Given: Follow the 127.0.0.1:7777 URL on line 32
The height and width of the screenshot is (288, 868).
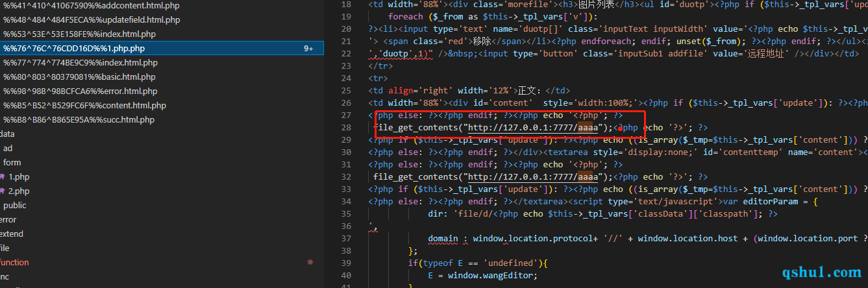Looking at the screenshot, I should tap(532, 176).
